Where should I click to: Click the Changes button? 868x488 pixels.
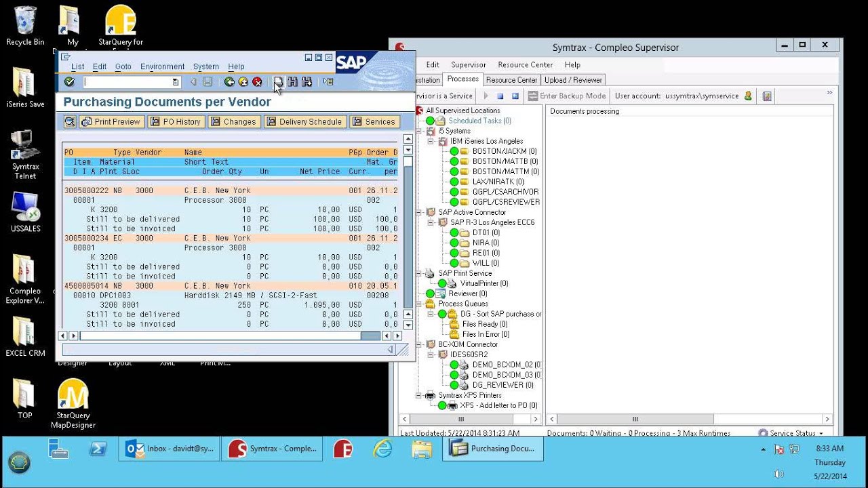[x=233, y=122]
